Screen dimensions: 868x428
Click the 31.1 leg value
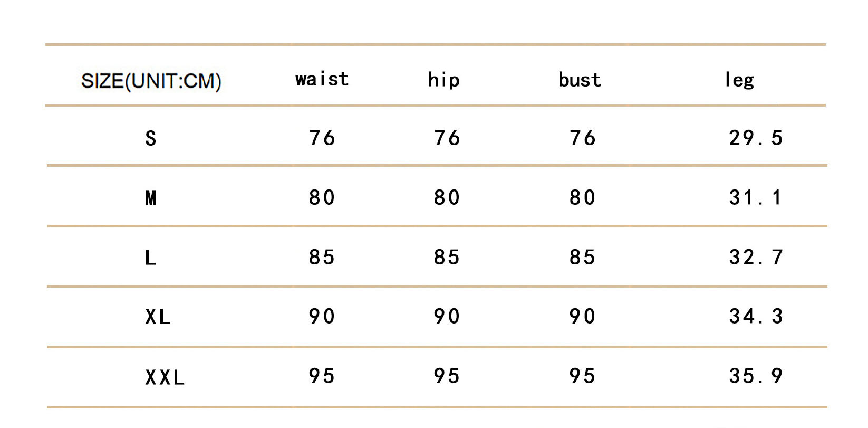click(x=755, y=197)
